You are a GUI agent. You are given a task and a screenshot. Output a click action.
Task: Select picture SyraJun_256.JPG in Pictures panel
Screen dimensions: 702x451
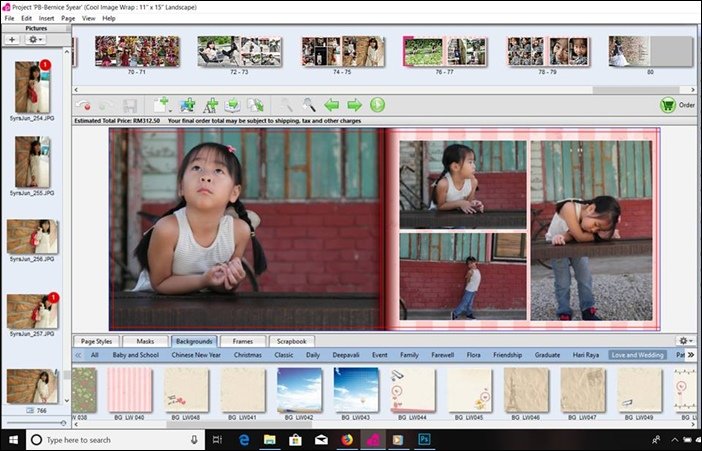tap(32, 236)
